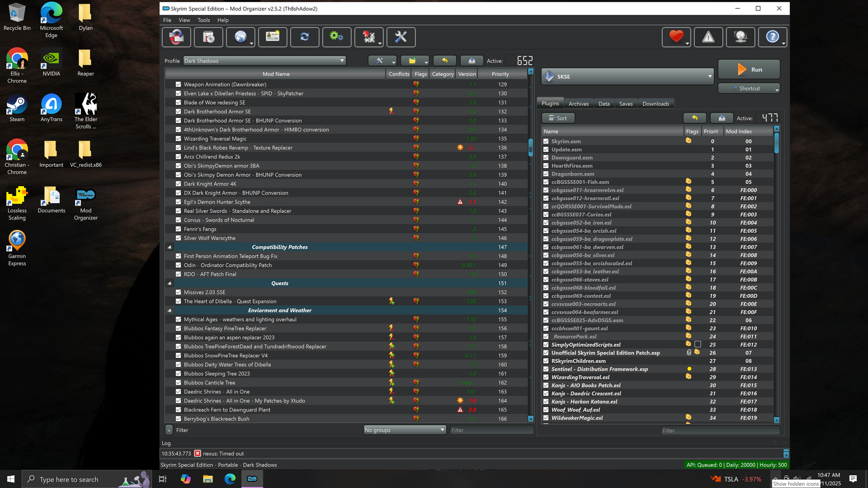Switch to the Archives tab
868x488 pixels.
tap(579, 103)
